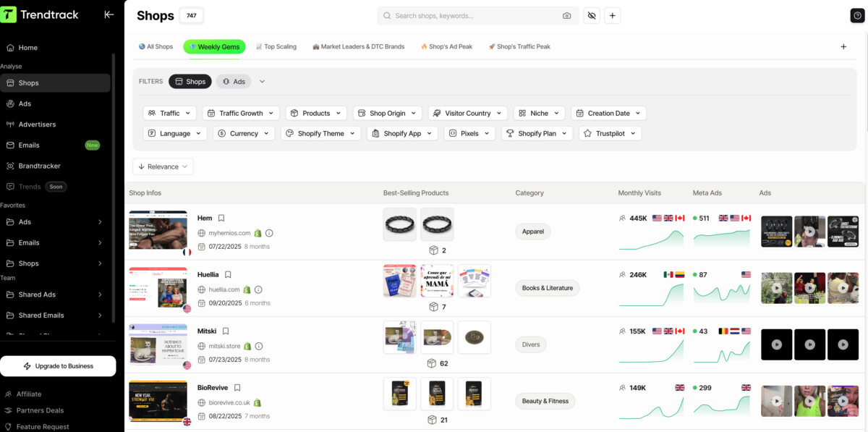Click the info icon next to huellia.com
868x432 pixels.
pos(267,289)
